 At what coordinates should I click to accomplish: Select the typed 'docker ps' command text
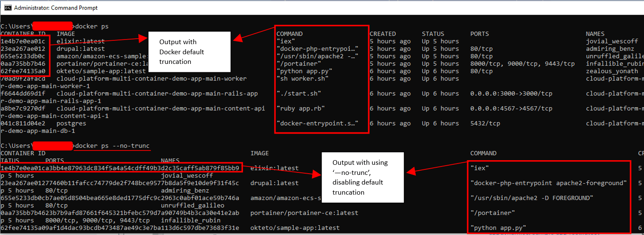click(92, 26)
